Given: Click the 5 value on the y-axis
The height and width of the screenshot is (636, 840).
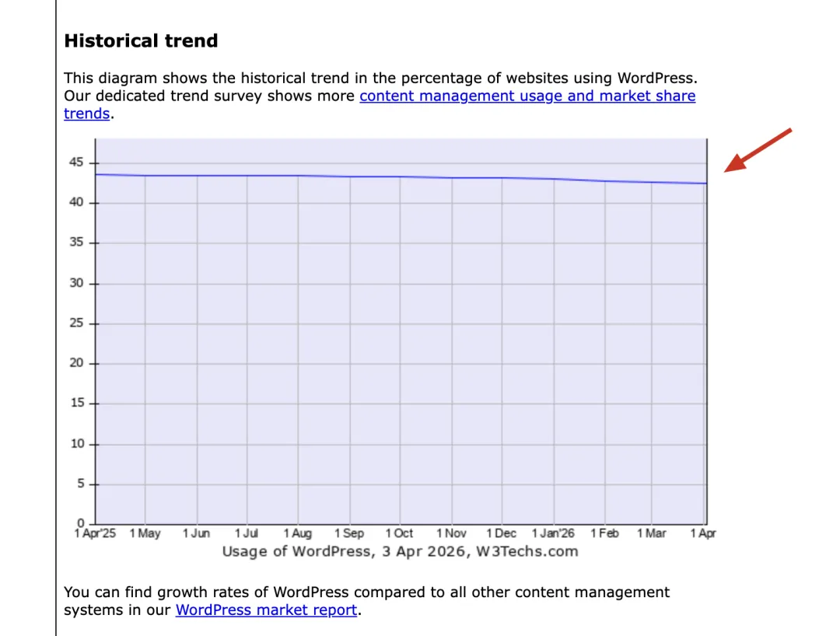Looking at the screenshot, I should click(x=81, y=484).
